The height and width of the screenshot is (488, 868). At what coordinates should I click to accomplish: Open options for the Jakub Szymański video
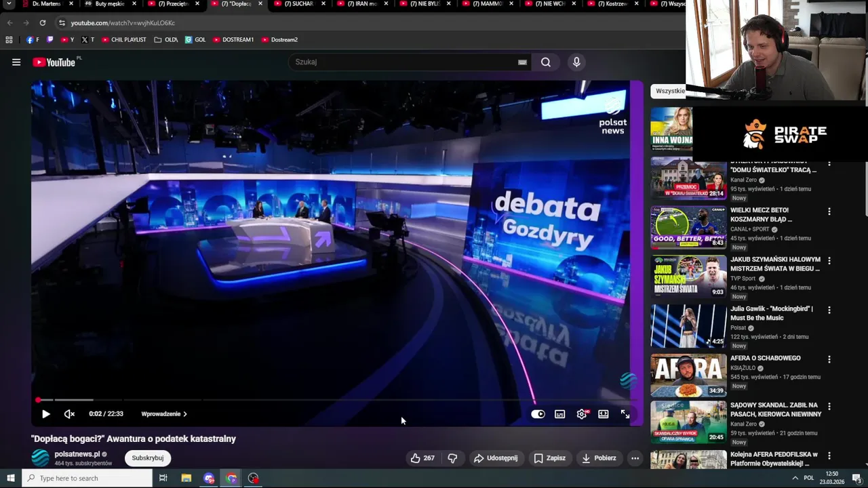(x=829, y=261)
